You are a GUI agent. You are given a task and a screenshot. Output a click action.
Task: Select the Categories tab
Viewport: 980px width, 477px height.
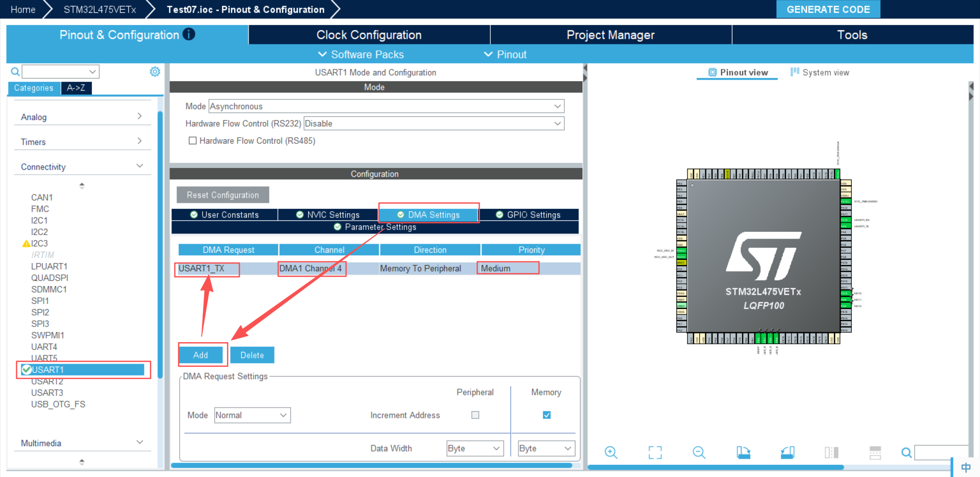(x=34, y=88)
